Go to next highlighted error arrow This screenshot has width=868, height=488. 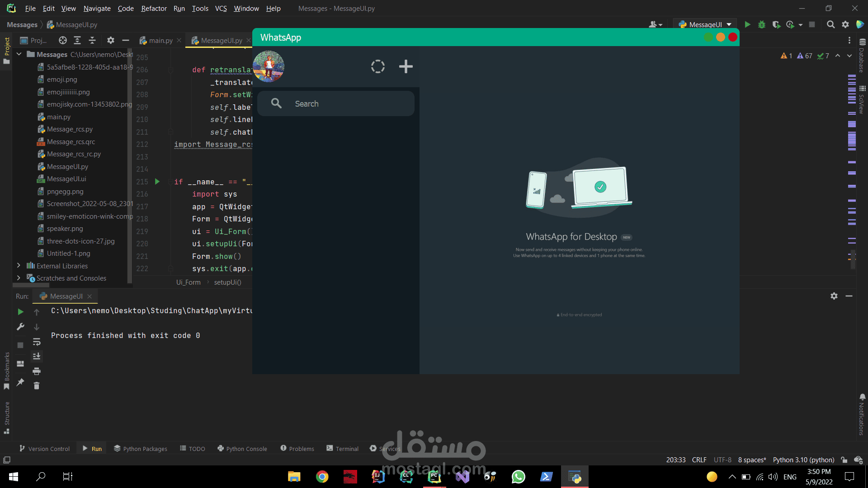pos(849,56)
